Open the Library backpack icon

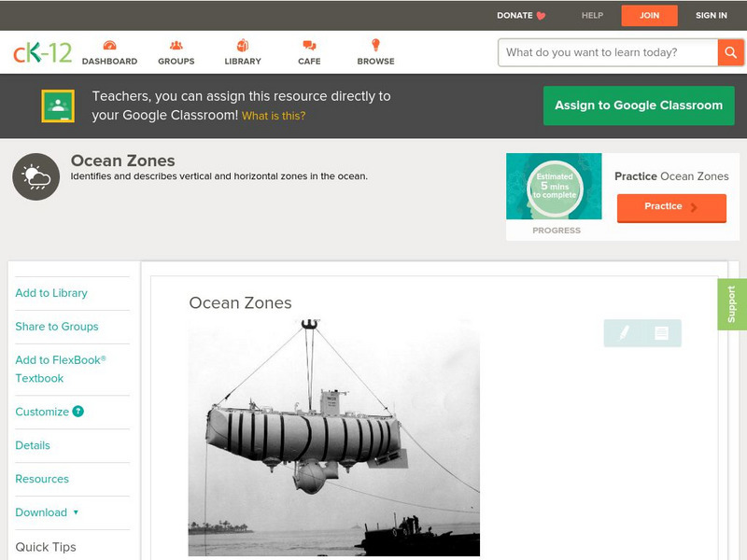point(243,45)
